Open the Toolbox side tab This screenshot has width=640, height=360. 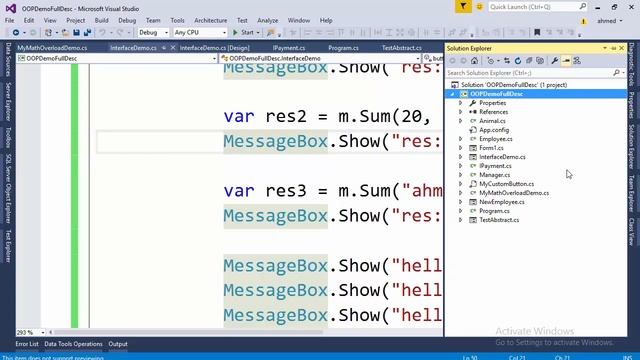[x=8, y=137]
